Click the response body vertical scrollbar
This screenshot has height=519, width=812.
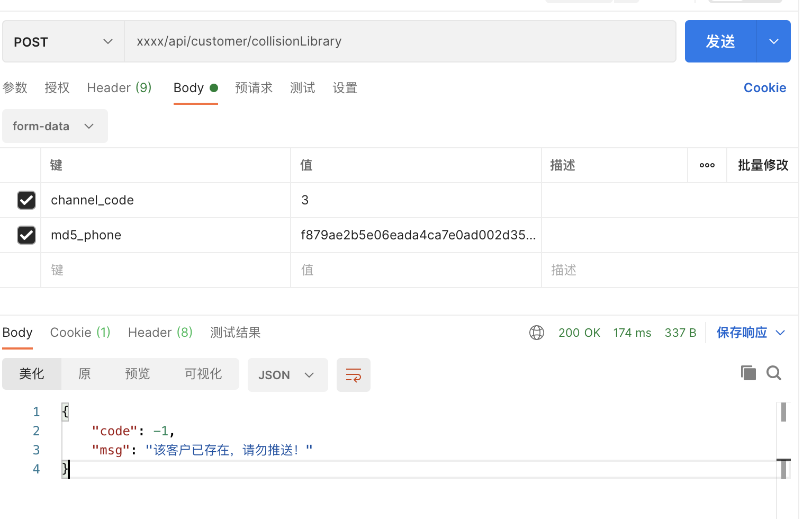pyautogui.click(x=783, y=412)
